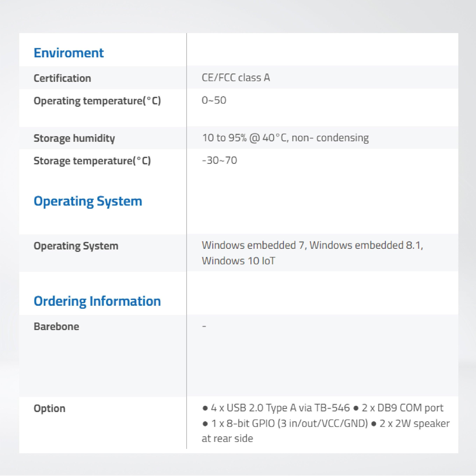
Task: Select Operating temperature(°C) label
Action: point(97,101)
